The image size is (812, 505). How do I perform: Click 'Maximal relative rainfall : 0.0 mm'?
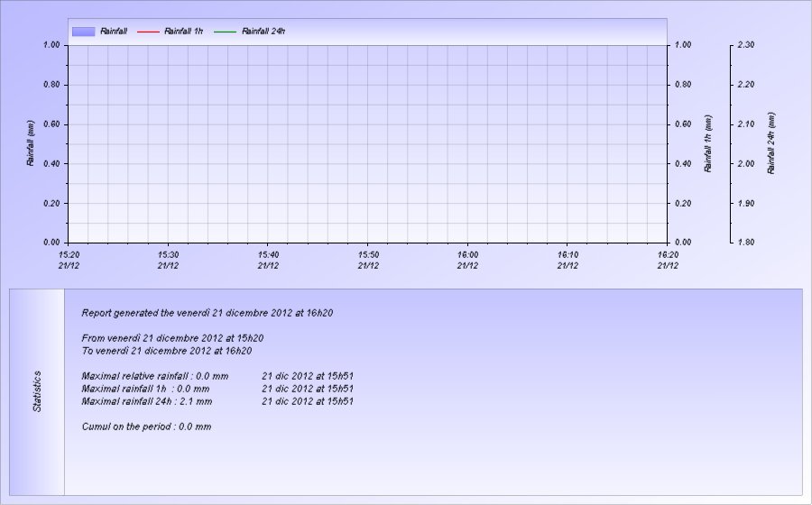[155, 376]
